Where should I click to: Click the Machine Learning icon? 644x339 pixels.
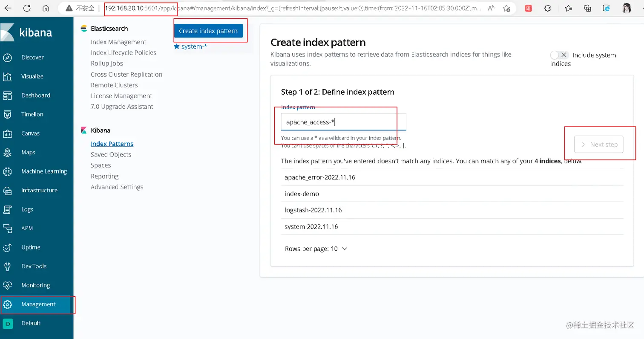7,171
